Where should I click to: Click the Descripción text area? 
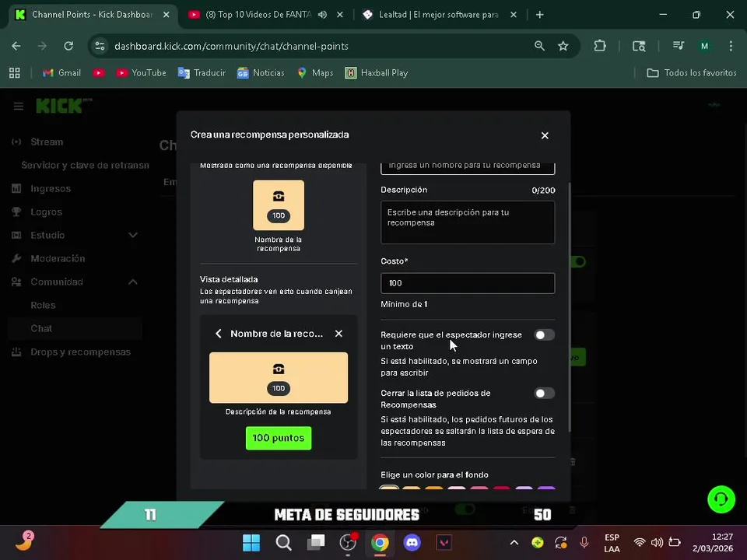pyautogui.click(x=468, y=222)
